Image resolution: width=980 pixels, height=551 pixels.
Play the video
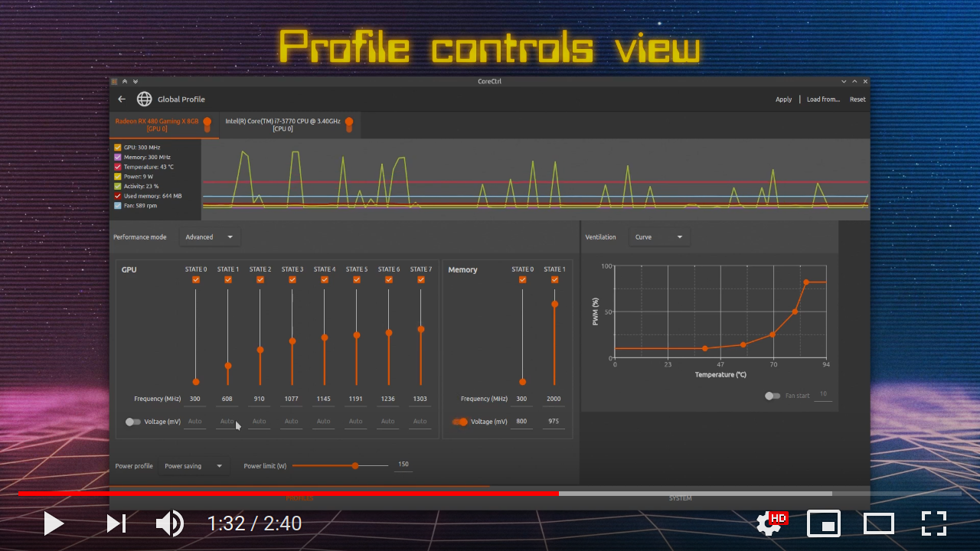click(x=53, y=523)
